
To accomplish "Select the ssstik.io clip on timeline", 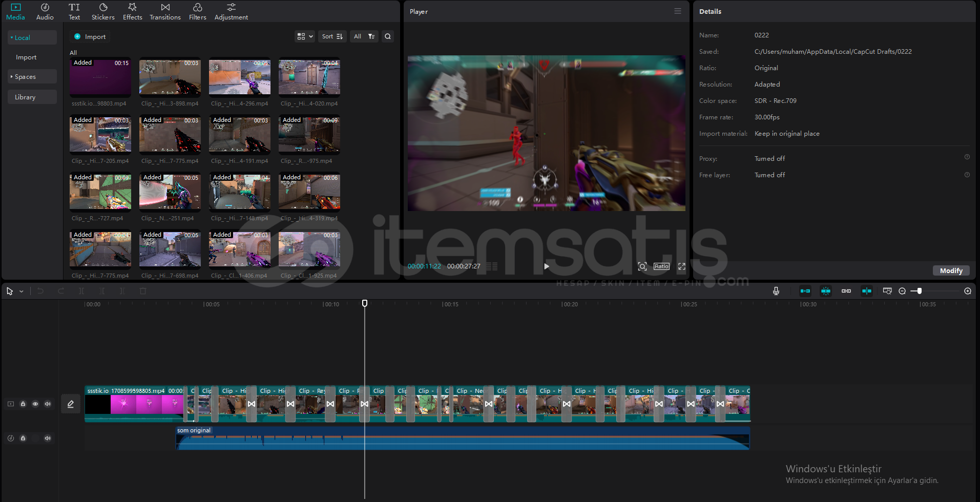I will point(135,404).
